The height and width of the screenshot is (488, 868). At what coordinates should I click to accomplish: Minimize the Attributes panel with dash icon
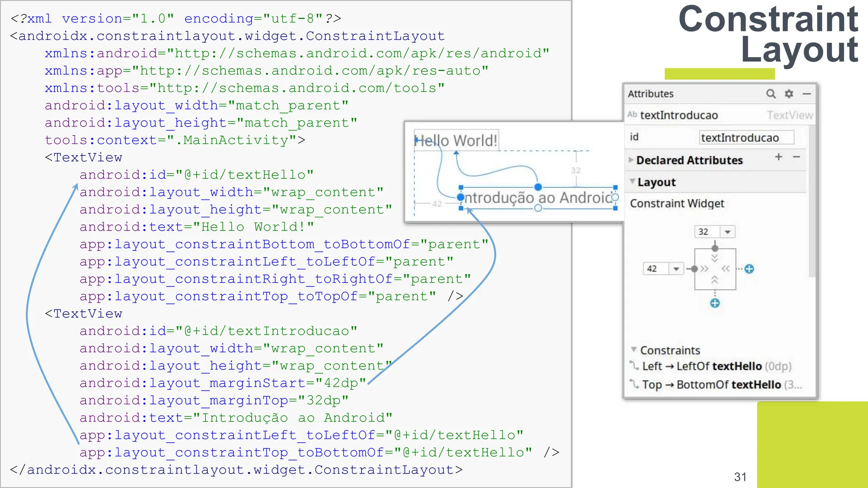point(807,94)
